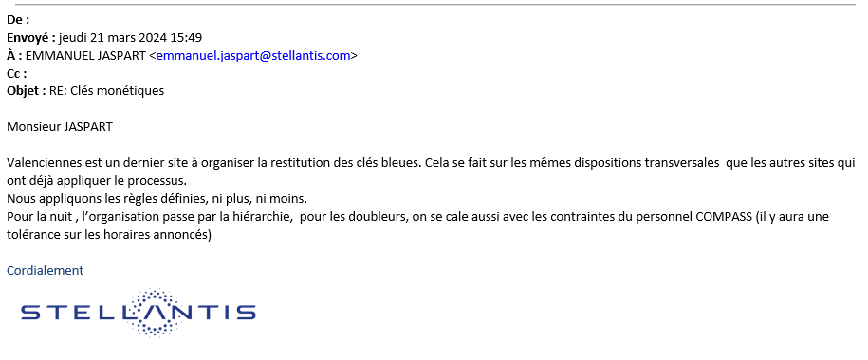Click the Stellantis logo image
The image size is (868, 360).
pos(139,313)
